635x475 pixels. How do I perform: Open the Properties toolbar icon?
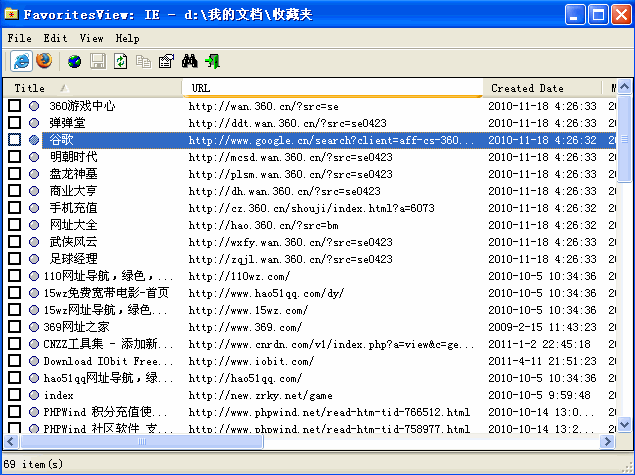pos(166,62)
